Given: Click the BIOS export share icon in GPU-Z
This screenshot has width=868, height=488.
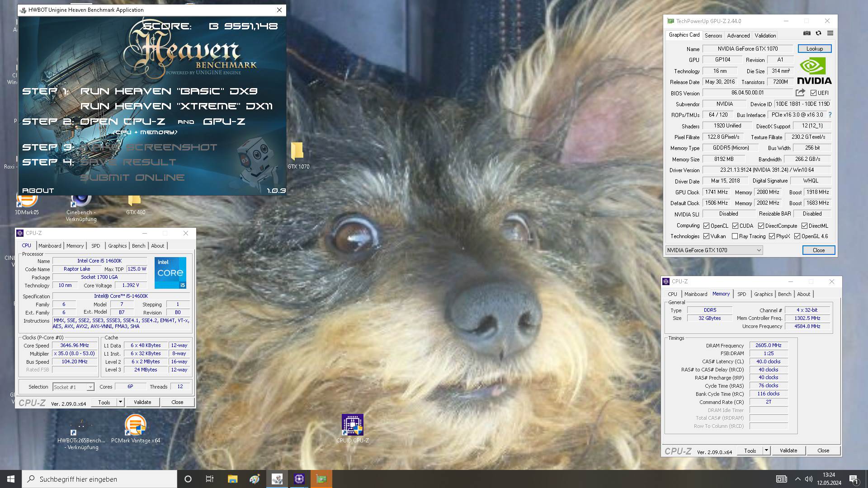Looking at the screenshot, I should pyautogui.click(x=800, y=93).
